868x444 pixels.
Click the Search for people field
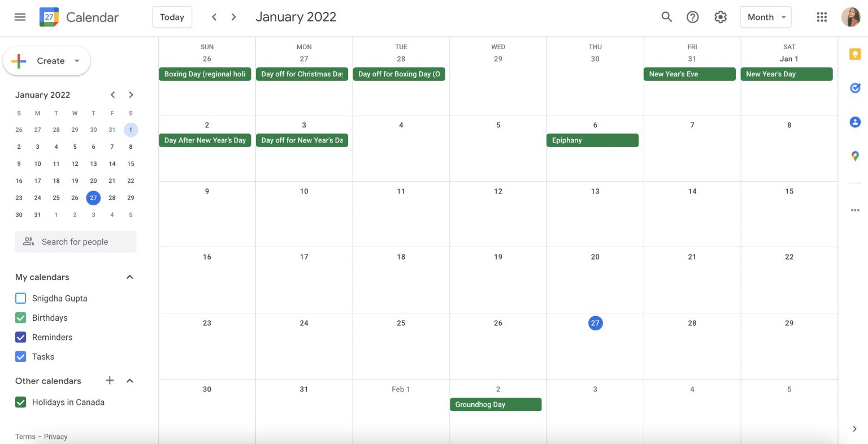[x=76, y=242]
